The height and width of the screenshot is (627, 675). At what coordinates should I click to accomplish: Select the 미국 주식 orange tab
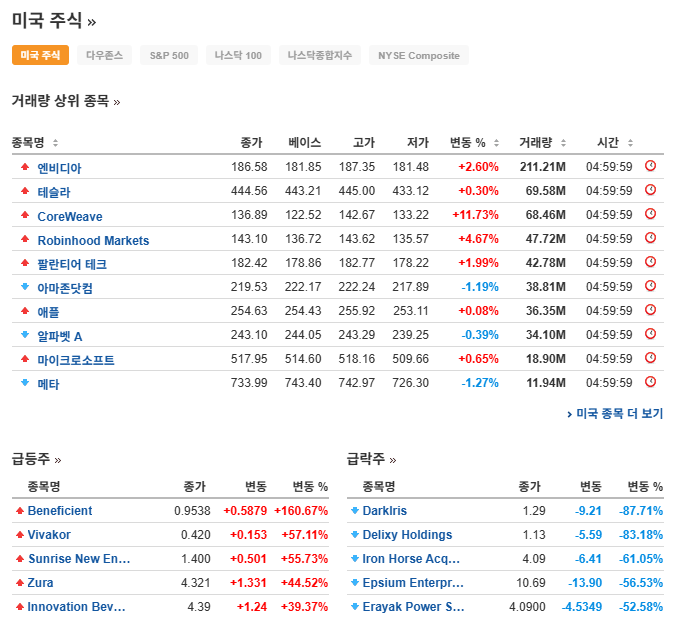point(40,55)
